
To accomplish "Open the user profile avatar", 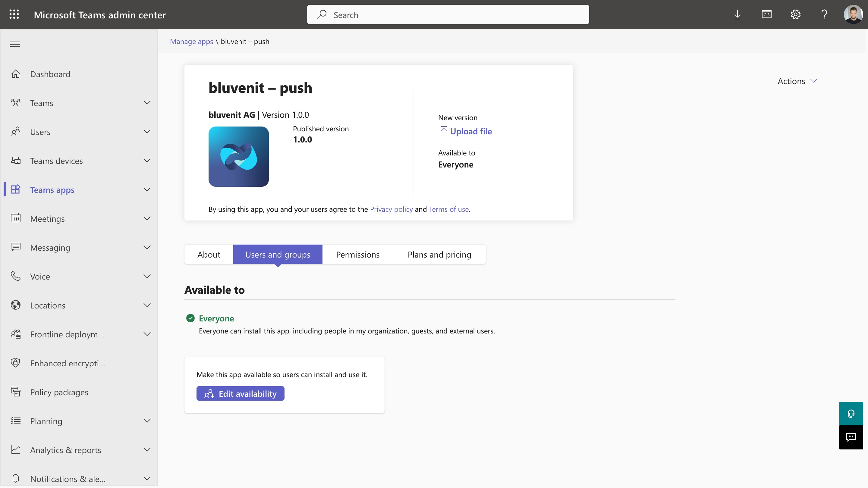I will (x=853, y=14).
